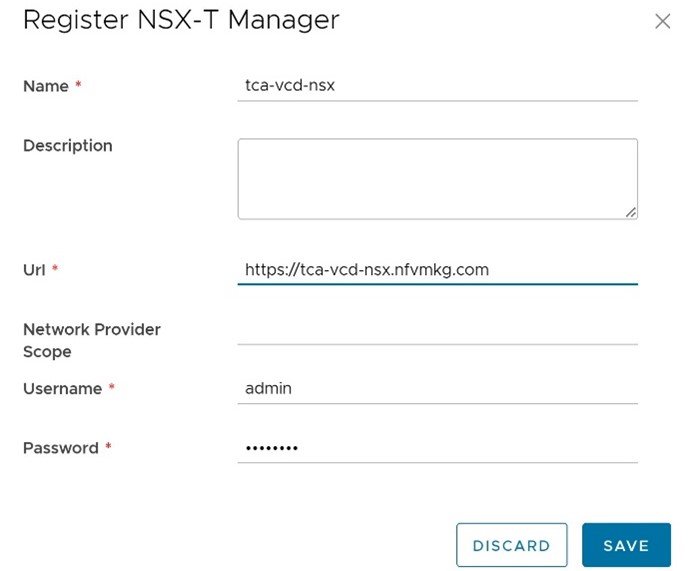Click the red asterisk beside Name

coord(78,87)
